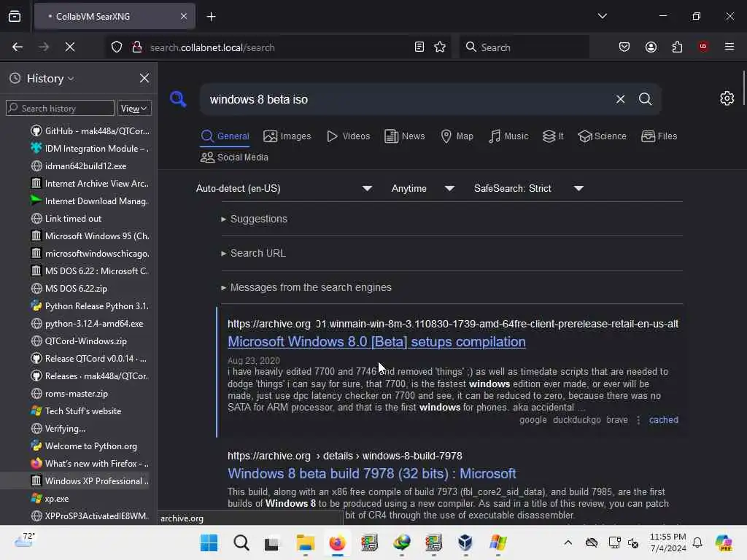This screenshot has width=747, height=560.
Task: Open the Auto-detect (en-US) language dropdown
Action: click(285, 189)
